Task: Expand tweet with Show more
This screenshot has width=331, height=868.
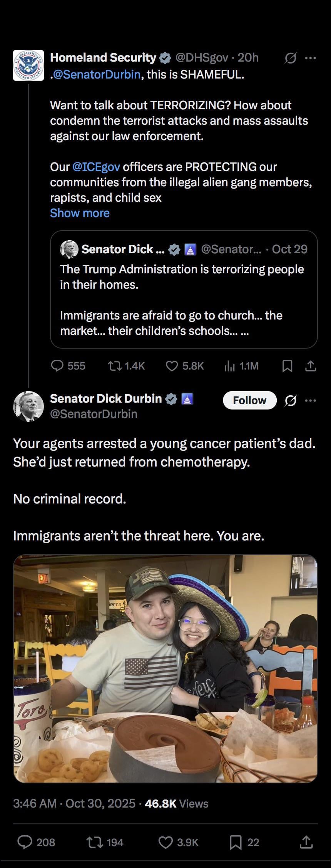Action: click(80, 213)
